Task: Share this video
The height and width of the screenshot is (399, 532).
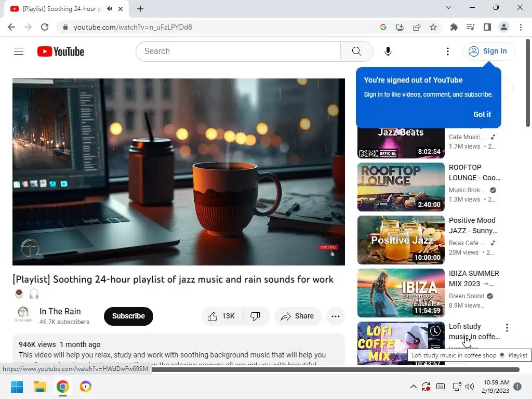Action: [x=297, y=316]
